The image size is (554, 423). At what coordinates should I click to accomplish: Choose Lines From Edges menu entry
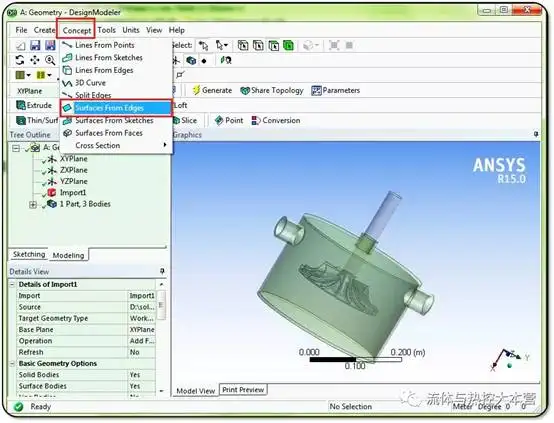point(116,70)
